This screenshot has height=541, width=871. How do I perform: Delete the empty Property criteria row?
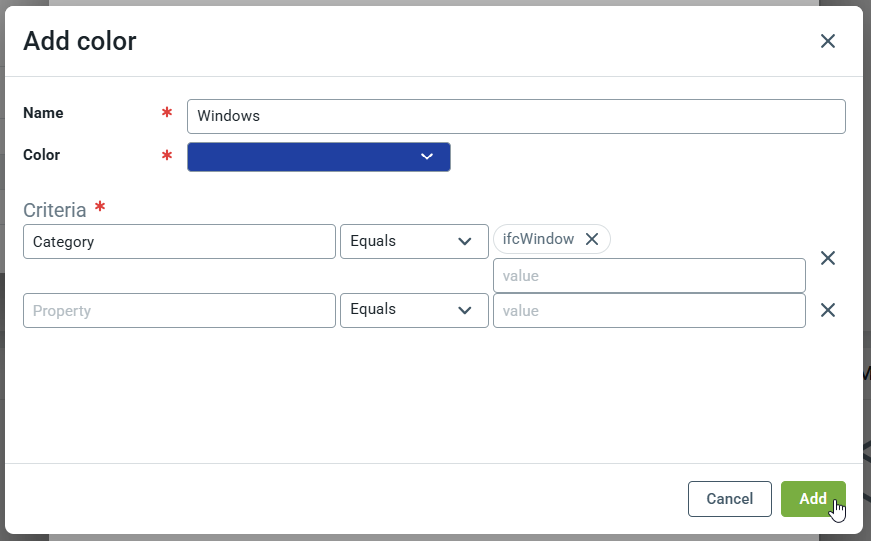(x=827, y=310)
